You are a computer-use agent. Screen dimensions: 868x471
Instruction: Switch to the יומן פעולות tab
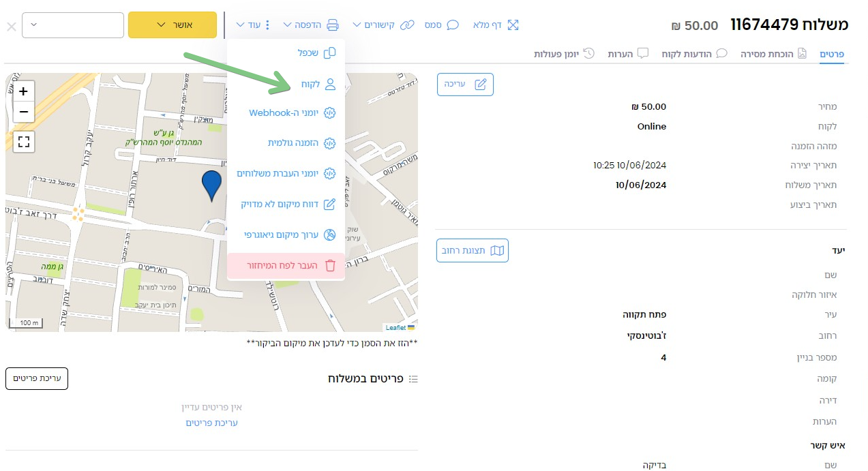565,53
